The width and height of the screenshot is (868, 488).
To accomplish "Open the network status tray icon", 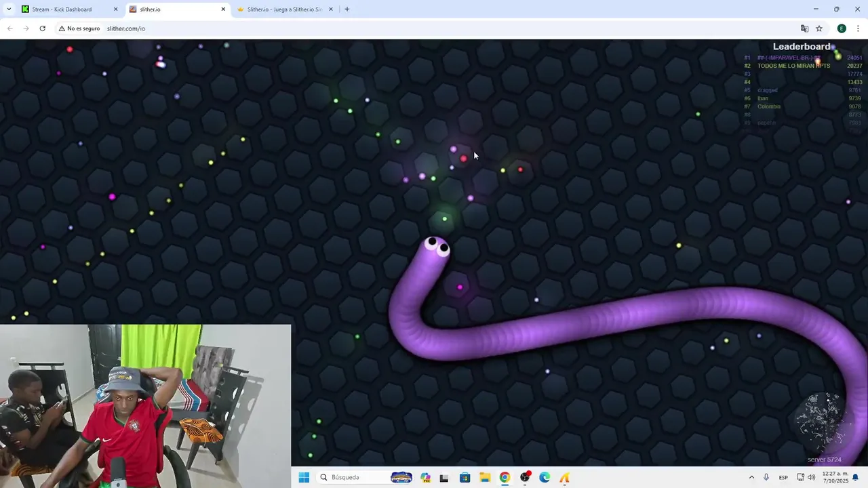I will pos(800,477).
